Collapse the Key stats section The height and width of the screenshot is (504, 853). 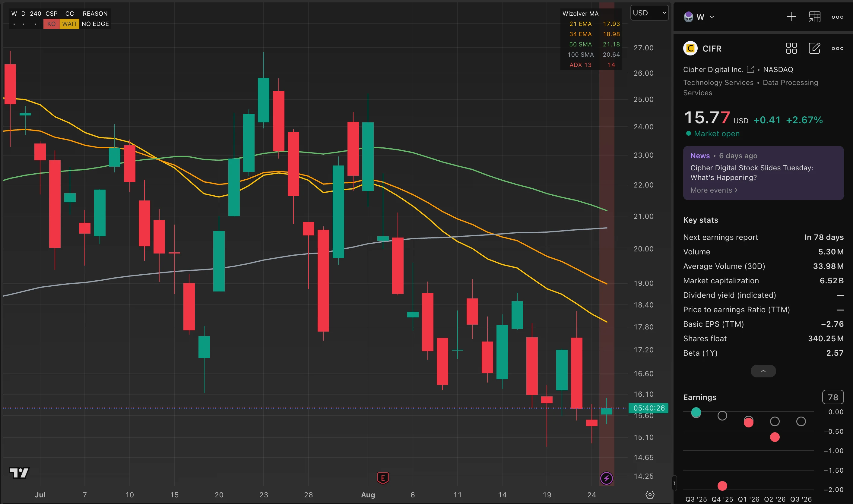click(x=763, y=371)
